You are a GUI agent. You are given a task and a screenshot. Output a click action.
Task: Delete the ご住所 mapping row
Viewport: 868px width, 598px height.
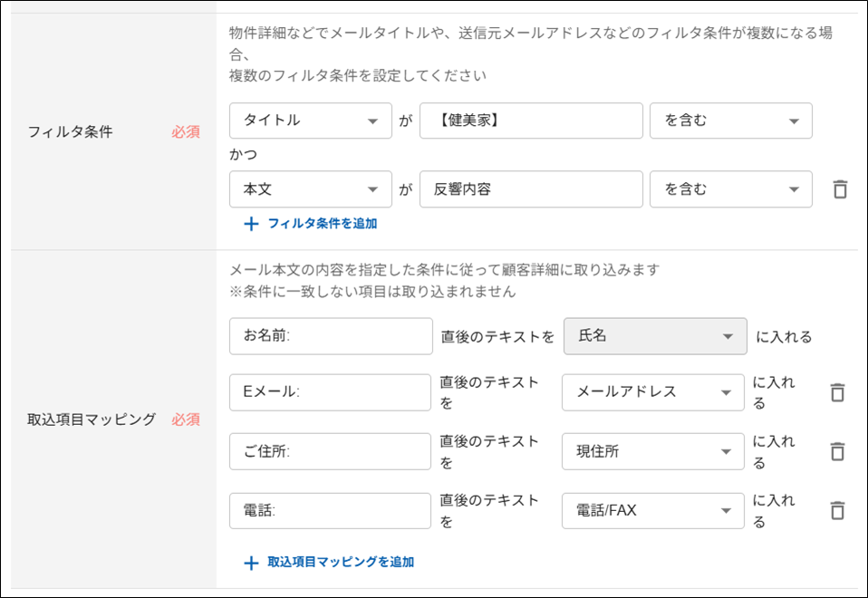[837, 451]
